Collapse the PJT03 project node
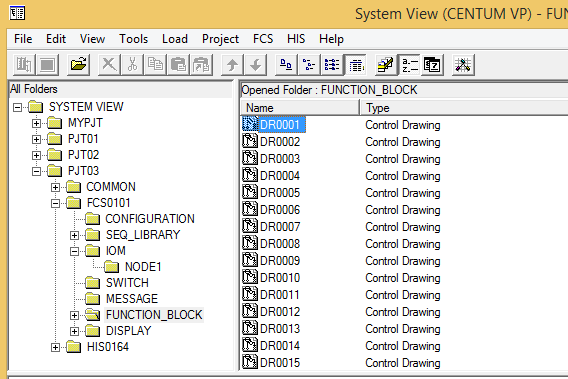 pyautogui.click(x=36, y=171)
